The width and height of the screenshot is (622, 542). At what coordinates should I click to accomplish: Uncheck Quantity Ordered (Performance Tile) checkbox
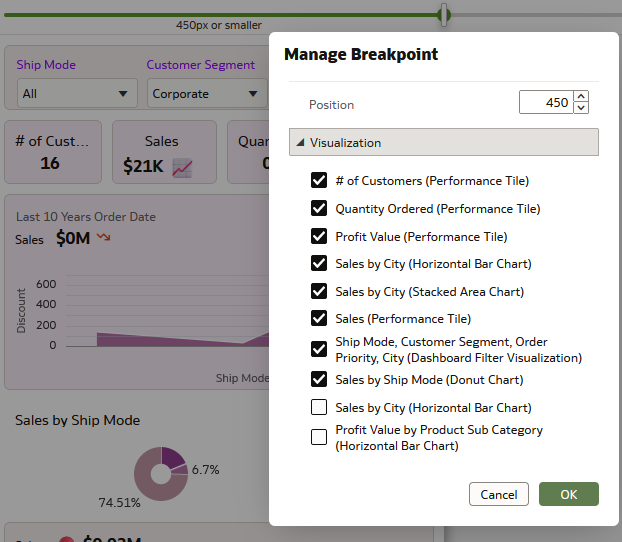click(319, 208)
